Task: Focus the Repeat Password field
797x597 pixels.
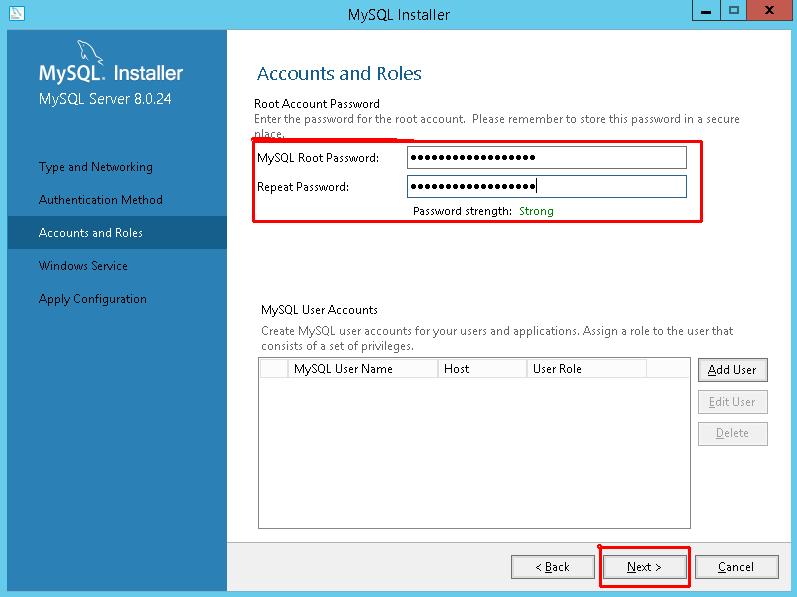Action: (x=546, y=186)
